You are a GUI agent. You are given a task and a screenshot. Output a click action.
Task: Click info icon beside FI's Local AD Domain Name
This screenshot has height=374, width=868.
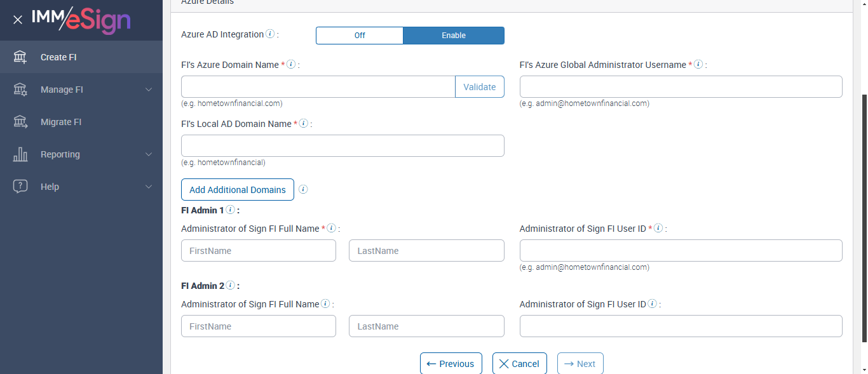tap(304, 124)
